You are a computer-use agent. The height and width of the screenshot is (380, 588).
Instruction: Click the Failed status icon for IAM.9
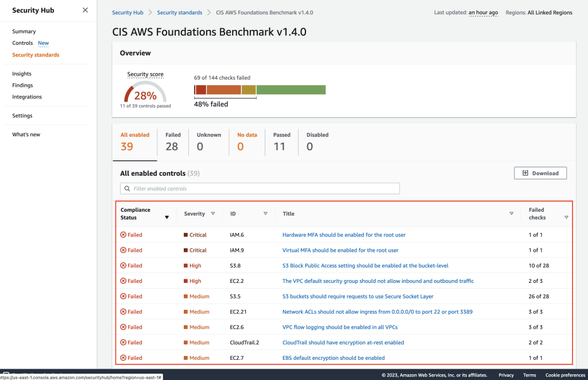(x=123, y=250)
